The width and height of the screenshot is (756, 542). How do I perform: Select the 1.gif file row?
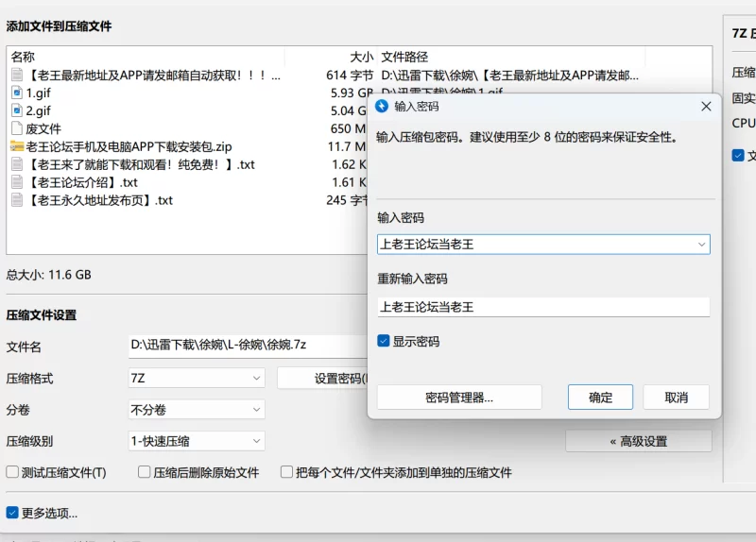(x=187, y=93)
